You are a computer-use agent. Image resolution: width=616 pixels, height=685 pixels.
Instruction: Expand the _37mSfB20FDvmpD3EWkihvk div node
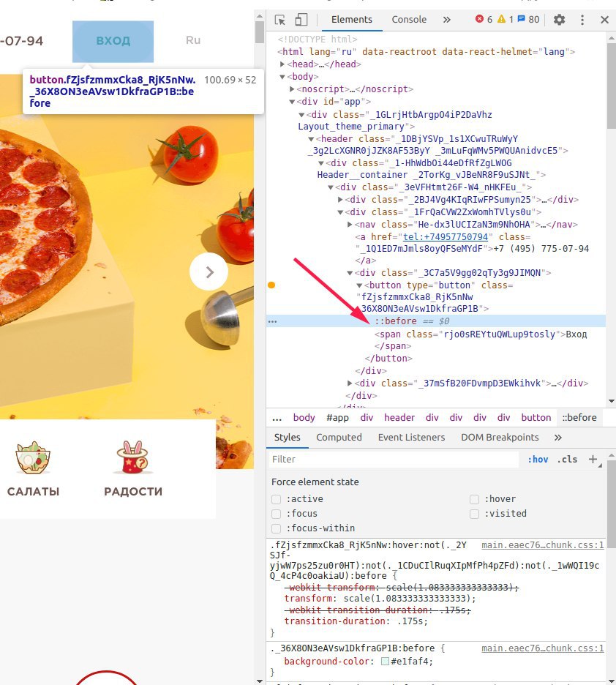[350, 383]
